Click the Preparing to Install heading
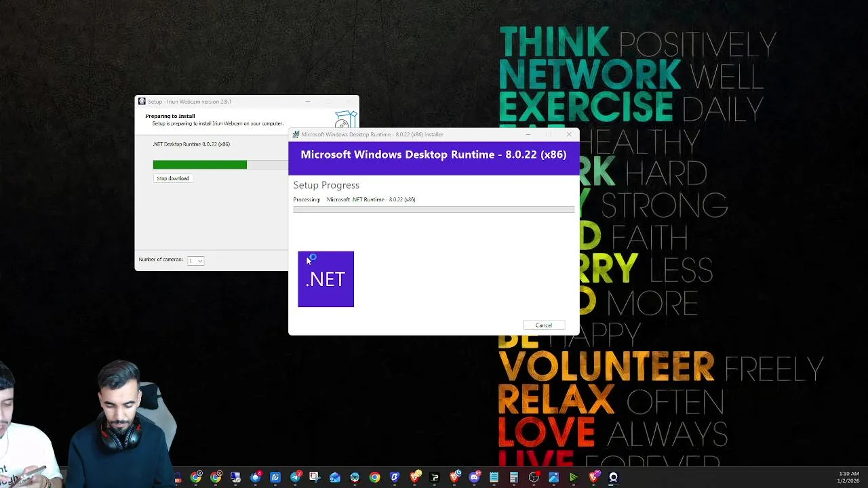868x488 pixels. coord(170,116)
